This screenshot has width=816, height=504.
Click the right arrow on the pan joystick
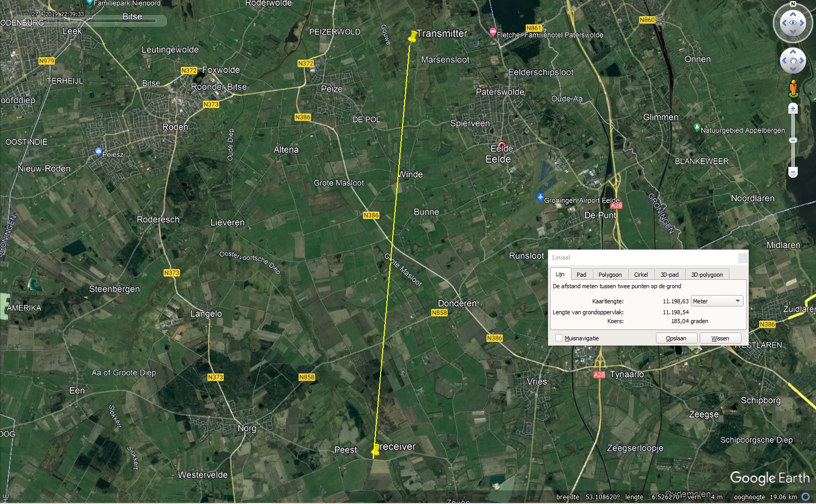tap(803, 62)
